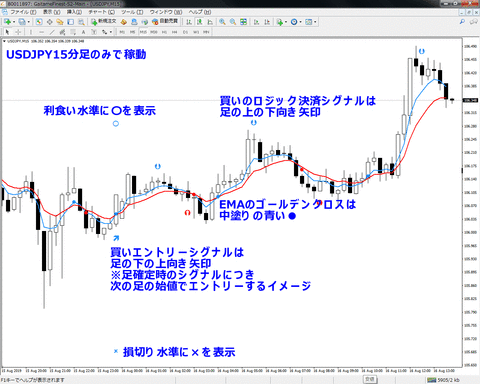Show the Market Watch window
This screenshot has height=384, width=480.
coord(39,22)
